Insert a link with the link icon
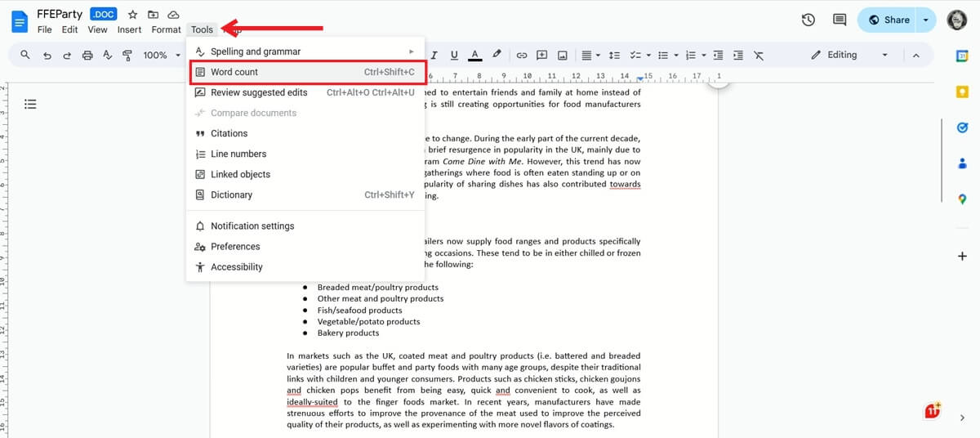 521,55
